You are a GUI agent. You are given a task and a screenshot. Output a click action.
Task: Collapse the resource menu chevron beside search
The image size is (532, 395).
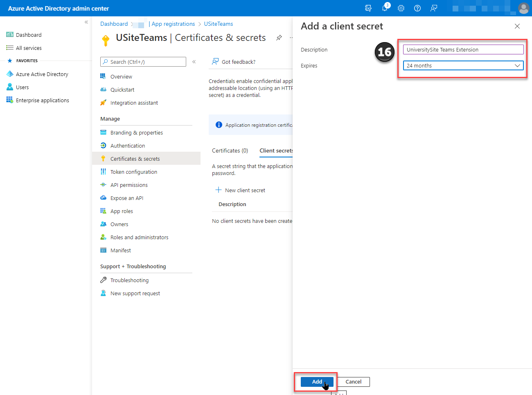194,62
